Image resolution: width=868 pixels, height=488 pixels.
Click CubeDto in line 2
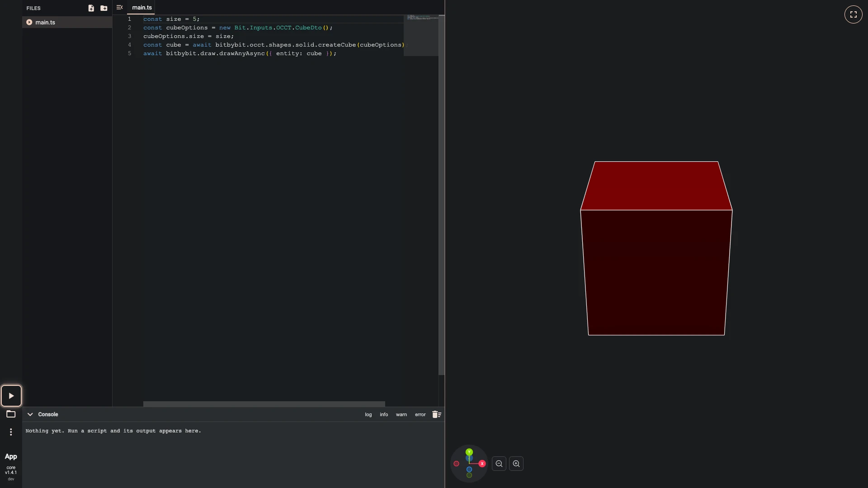(x=308, y=28)
